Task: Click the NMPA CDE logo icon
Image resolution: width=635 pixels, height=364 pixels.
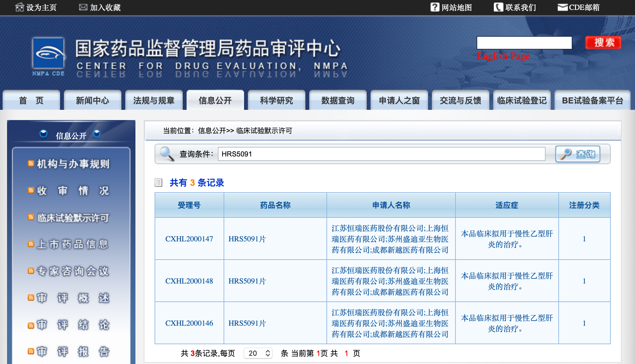Action: 48,54
